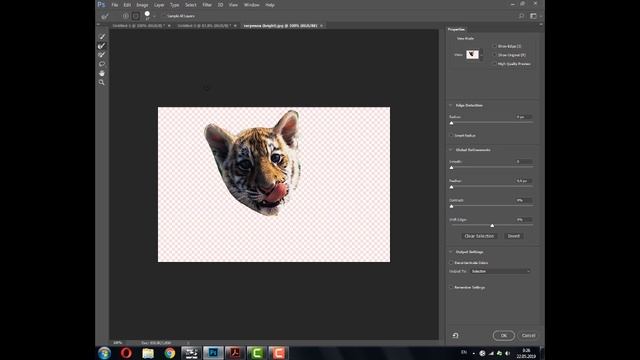This screenshot has height=360, width=640.
Task: Click the taskbar clock
Action: (526, 353)
